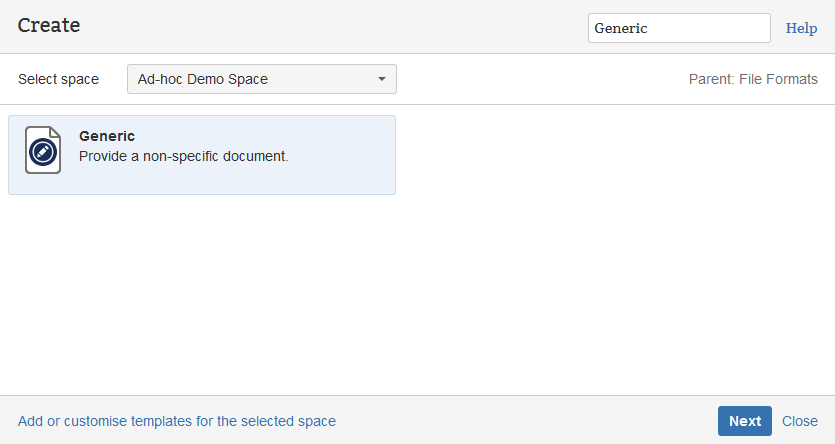Click the pencil circle inside the Generic icon

(x=43, y=153)
